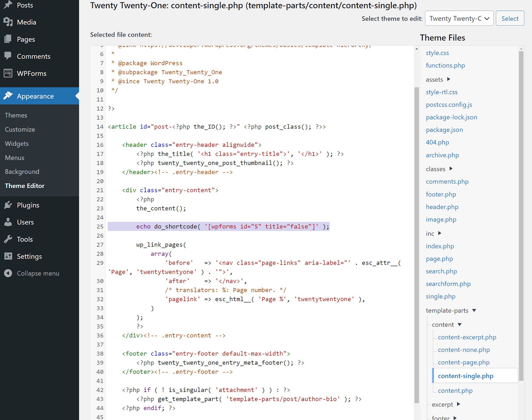Image resolution: width=532 pixels, height=420 pixels.
Task: Select the Appearance paintbrush icon
Action: click(x=8, y=96)
